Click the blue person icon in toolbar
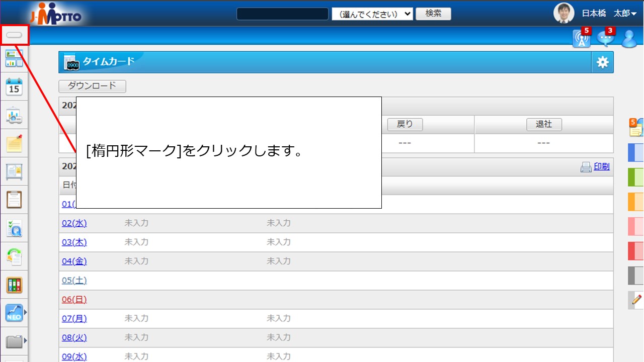This screenshot has width=644, height=362. [x=629, y=39]
